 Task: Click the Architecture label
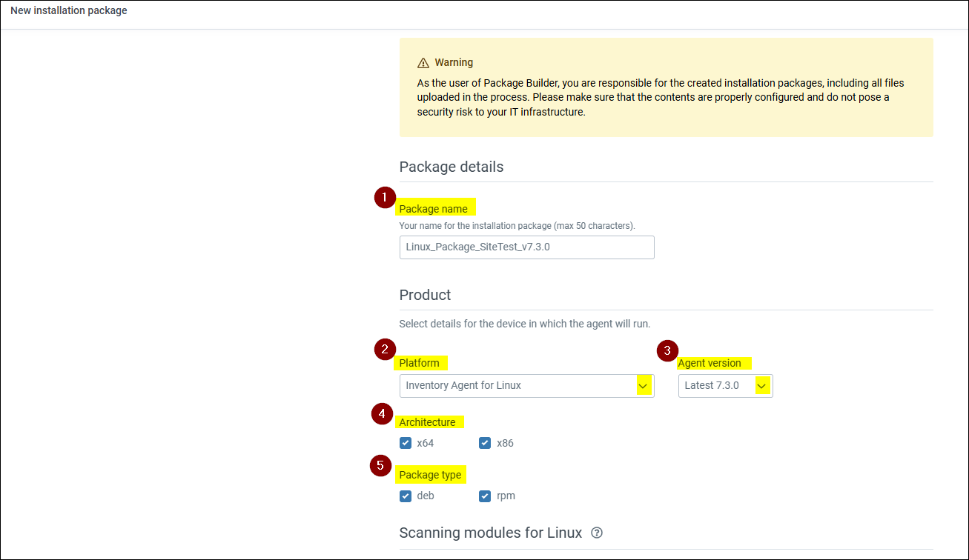point(428,422)
